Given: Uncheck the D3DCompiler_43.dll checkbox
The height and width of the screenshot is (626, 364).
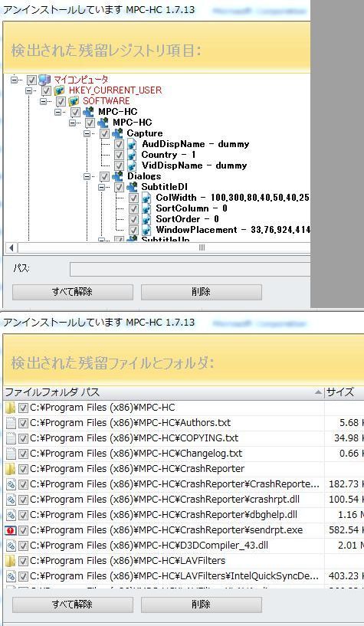Looking at the screenshot, I should point(24,546).
